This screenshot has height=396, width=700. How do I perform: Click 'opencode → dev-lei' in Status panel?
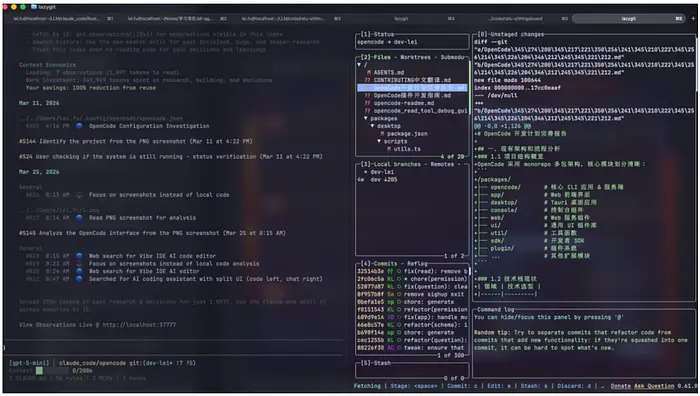click(387, 42)
